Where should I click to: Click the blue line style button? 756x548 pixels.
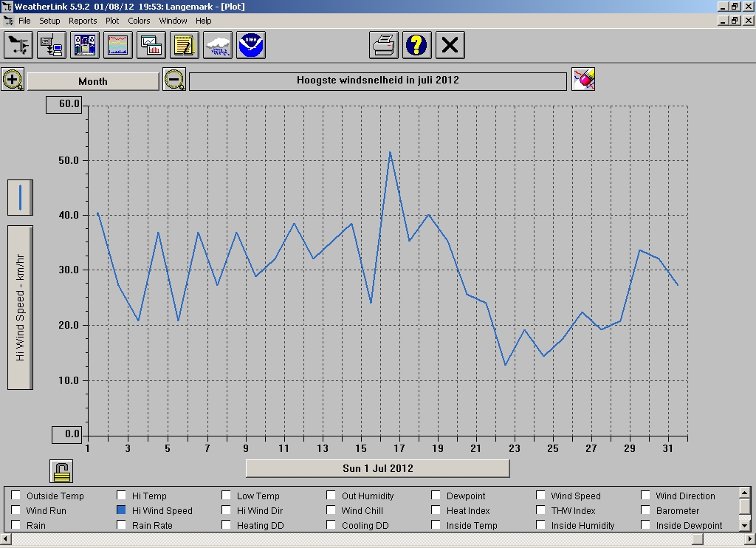tap(20, 198)
